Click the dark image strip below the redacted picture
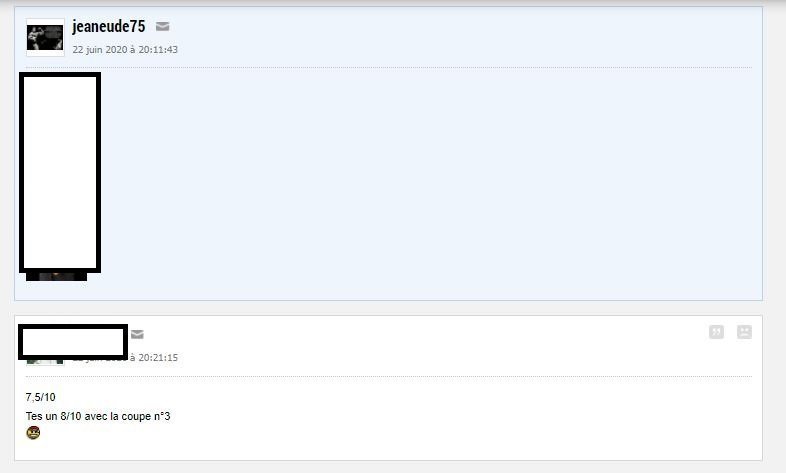 tap(56, 277)
